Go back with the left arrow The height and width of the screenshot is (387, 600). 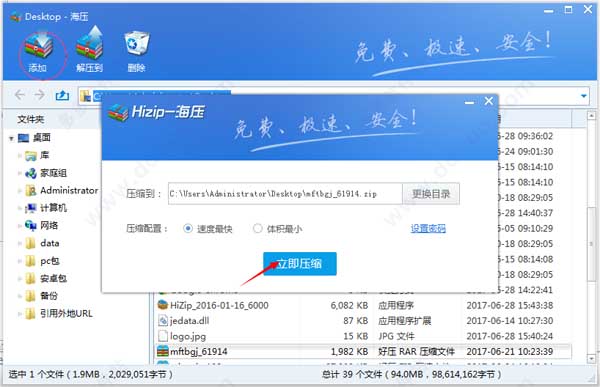tap(20, 95)
